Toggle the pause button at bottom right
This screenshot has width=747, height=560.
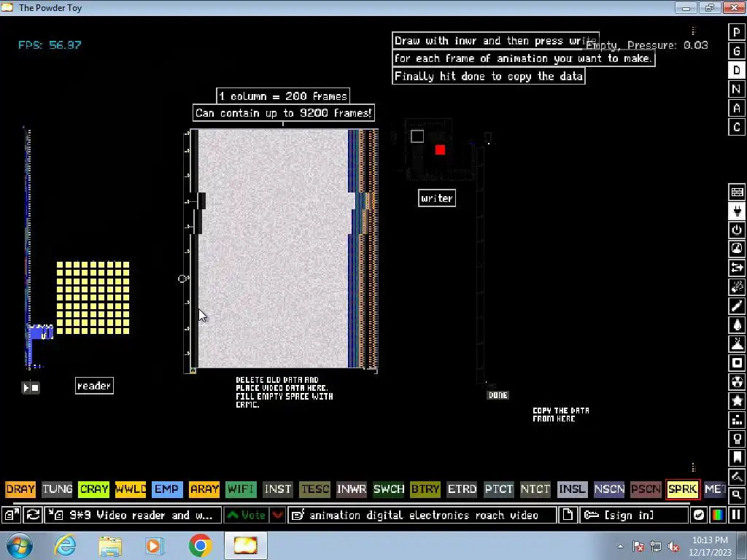click(x=737, y=515)
